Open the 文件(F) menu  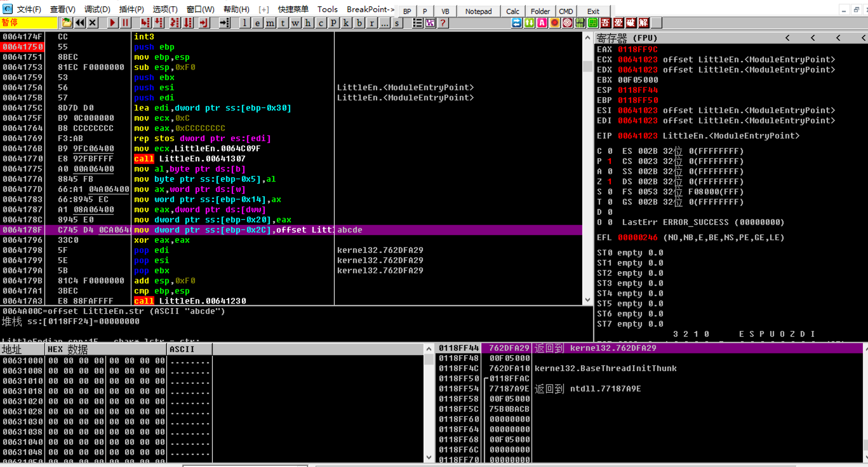[29, 10]
